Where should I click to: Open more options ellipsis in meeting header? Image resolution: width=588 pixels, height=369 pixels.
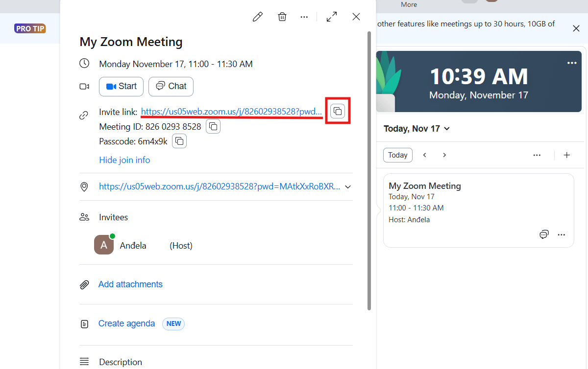304,17
